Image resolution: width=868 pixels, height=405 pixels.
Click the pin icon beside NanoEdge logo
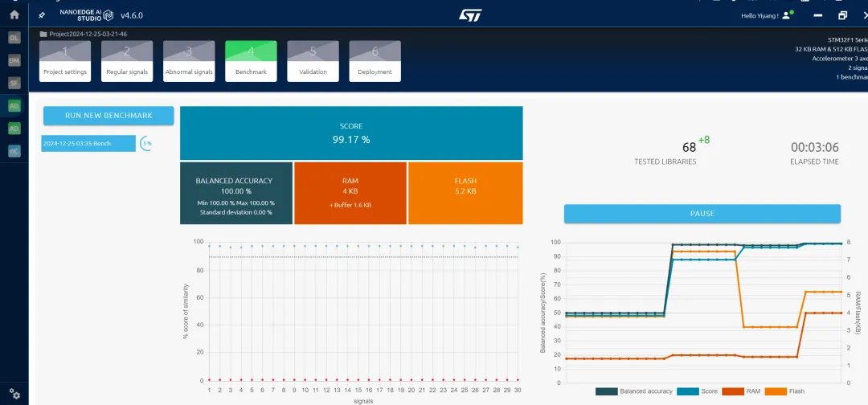[x=42, y=15]
